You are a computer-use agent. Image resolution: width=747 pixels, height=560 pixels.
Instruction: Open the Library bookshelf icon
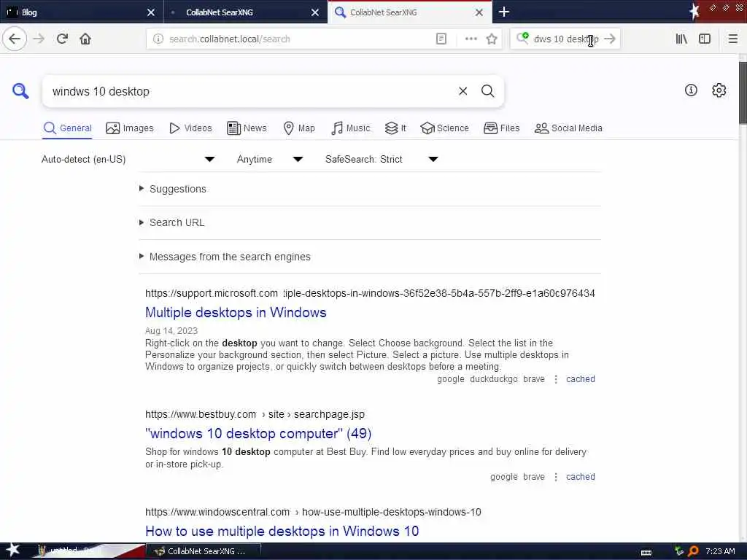tap(681, 39)
